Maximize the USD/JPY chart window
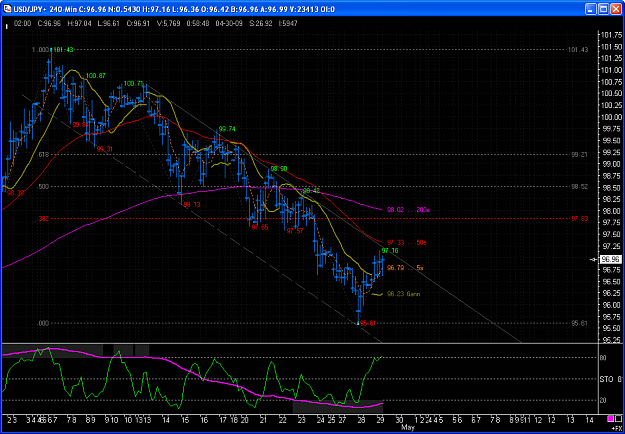The image size is (625, 434). point(603,8)
